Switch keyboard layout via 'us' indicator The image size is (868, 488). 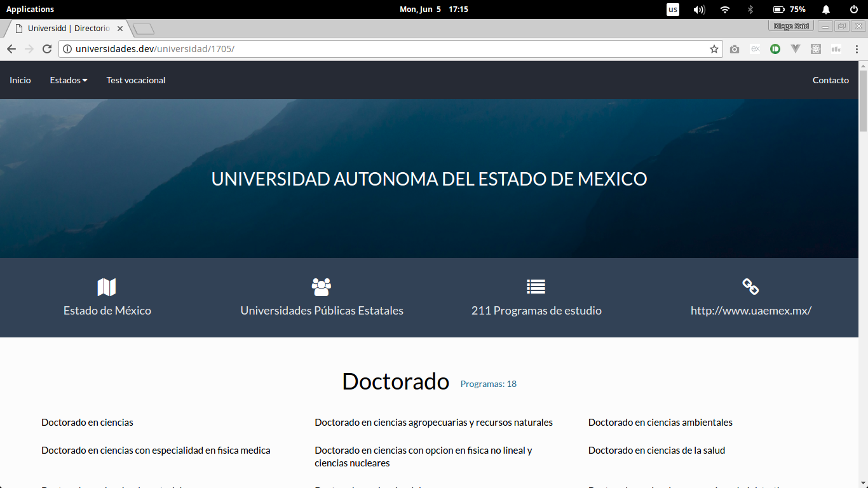673,9
